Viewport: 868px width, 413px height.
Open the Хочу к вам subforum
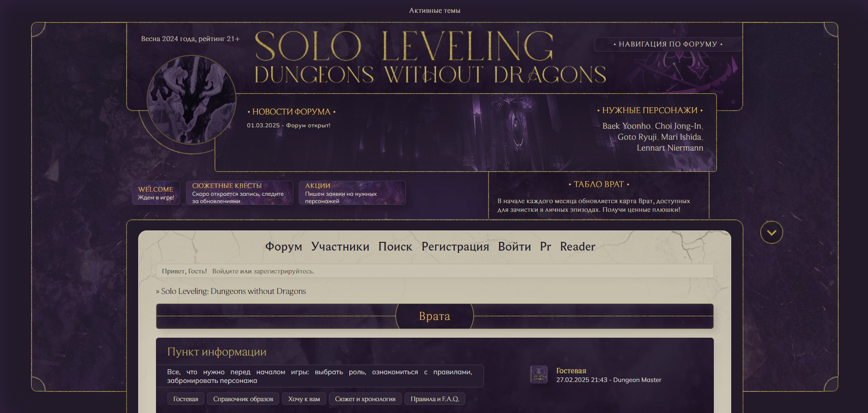pyautogui.click(x=304, y=399)
